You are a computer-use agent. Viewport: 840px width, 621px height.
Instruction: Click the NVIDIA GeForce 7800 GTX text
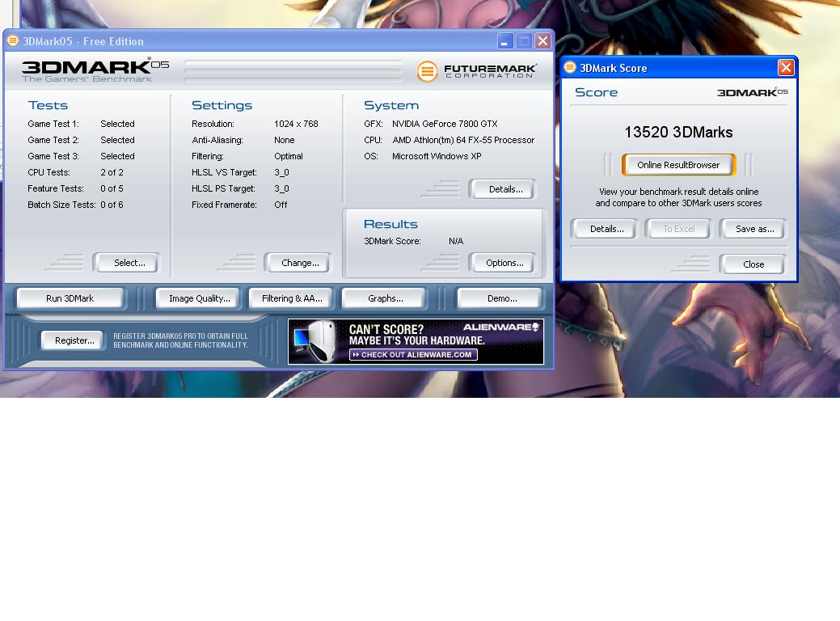445,124
